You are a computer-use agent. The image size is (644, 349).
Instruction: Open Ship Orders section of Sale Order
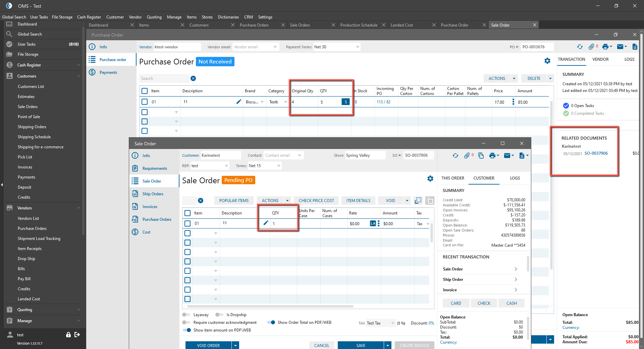[x=153, y=194]
